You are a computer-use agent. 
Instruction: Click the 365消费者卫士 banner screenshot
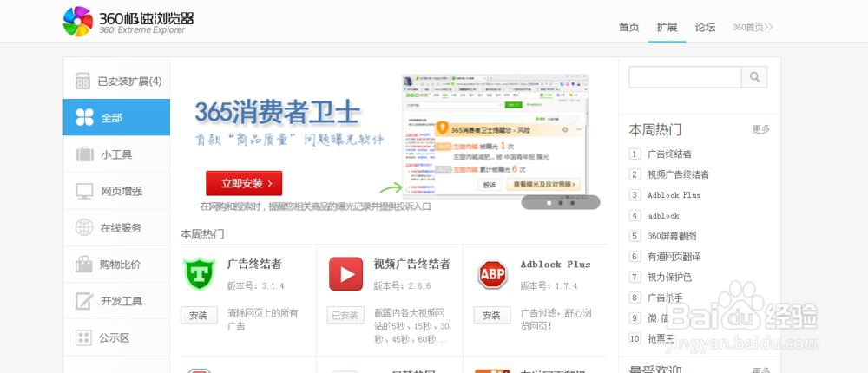(495, 136)
